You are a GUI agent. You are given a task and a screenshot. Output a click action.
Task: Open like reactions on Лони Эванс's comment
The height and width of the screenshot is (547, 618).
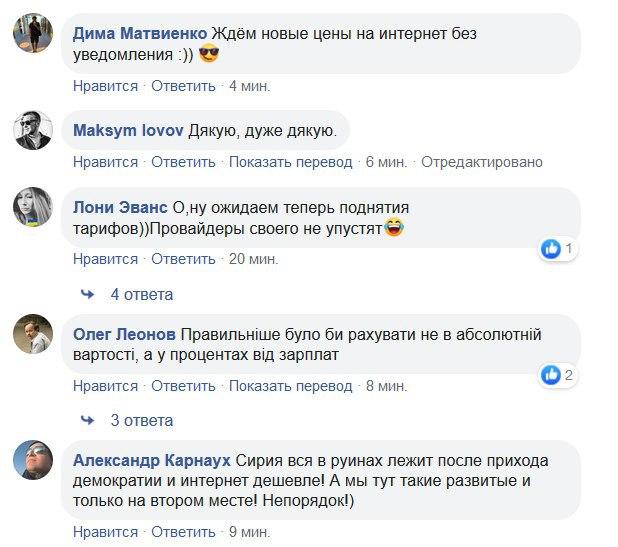556,248
